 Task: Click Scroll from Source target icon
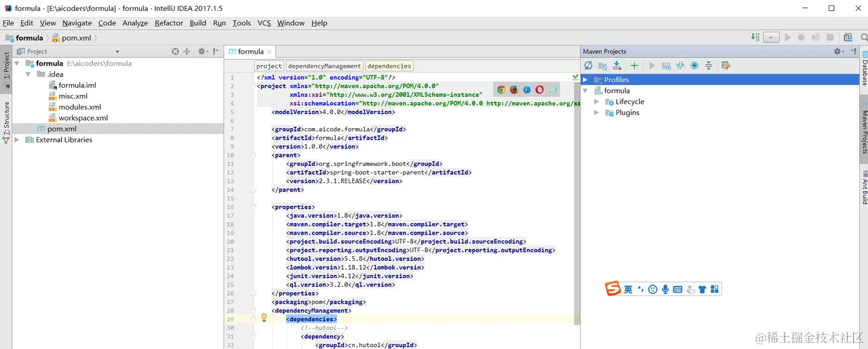[175, 52]
